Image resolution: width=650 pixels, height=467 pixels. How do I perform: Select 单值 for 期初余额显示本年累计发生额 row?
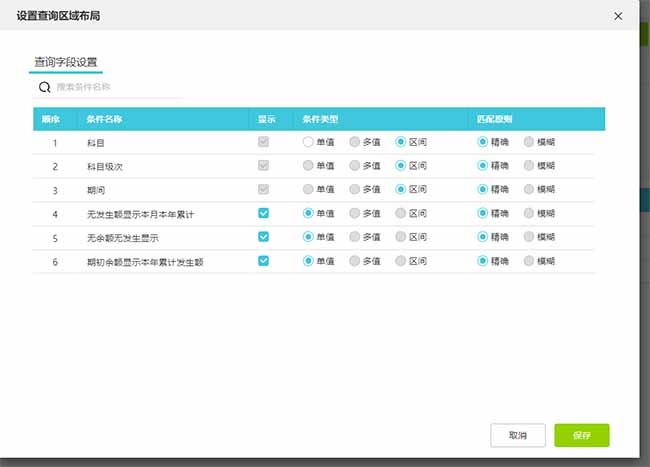(308, 261)
